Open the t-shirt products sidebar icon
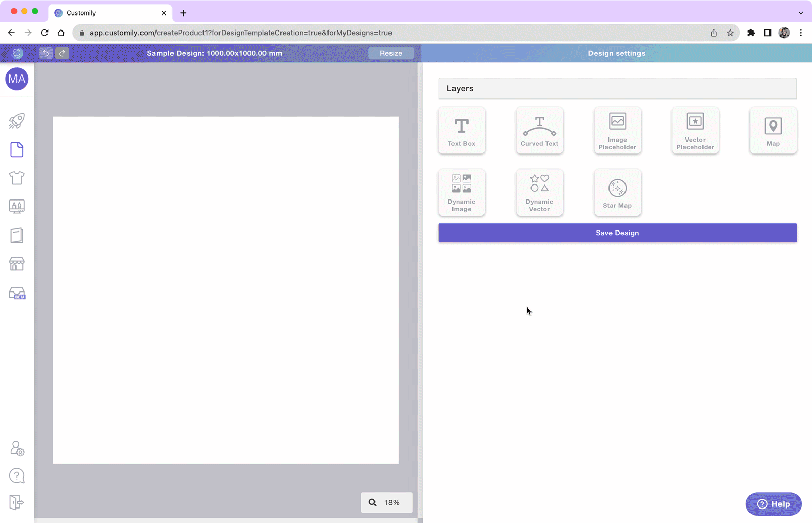 point(17,178)
